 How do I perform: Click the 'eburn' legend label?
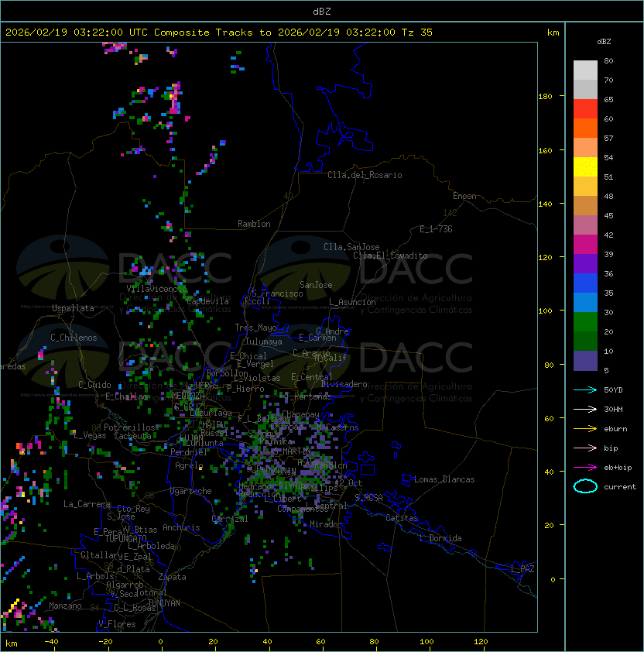click(615, 429)
